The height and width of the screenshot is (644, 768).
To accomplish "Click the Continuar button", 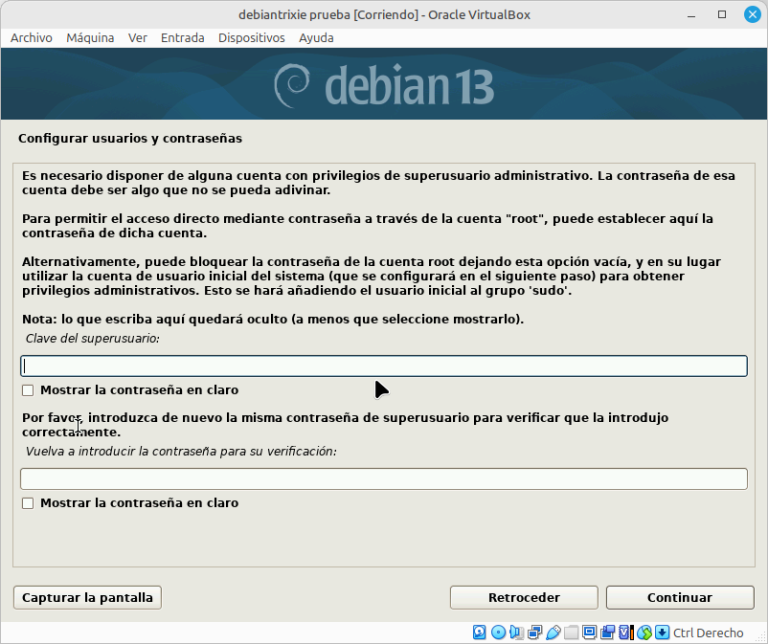I will click(x=680, y=597).
